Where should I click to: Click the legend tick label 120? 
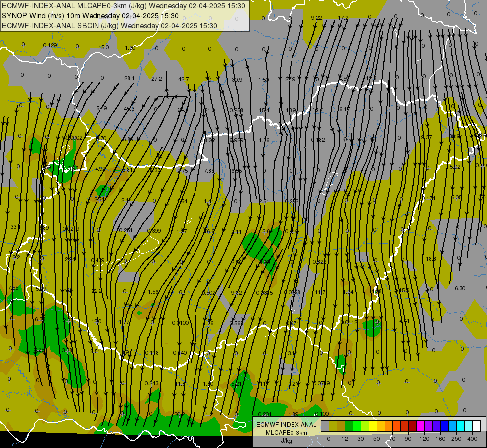tap(424, 439)
